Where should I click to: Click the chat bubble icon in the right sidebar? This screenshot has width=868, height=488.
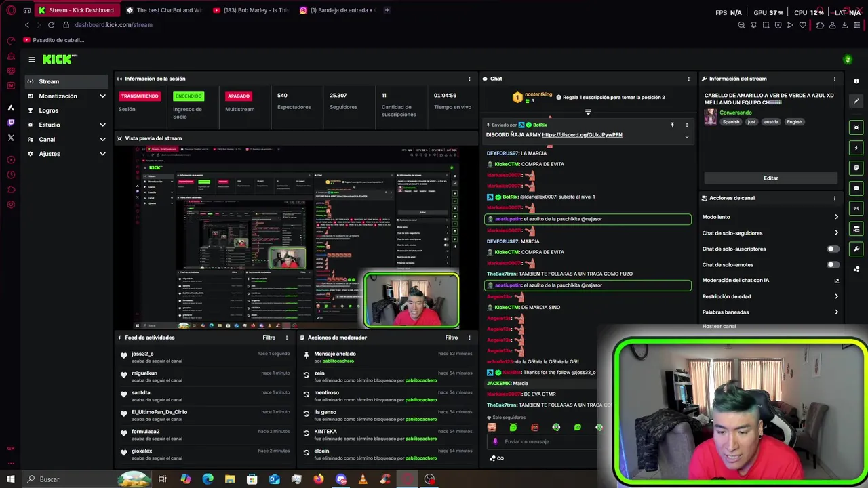(856, 188)
